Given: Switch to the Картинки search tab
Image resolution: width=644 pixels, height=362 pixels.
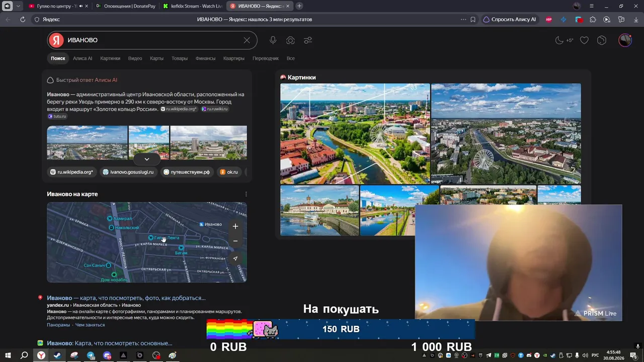Looking at the screenshot, I should (110, 58).
